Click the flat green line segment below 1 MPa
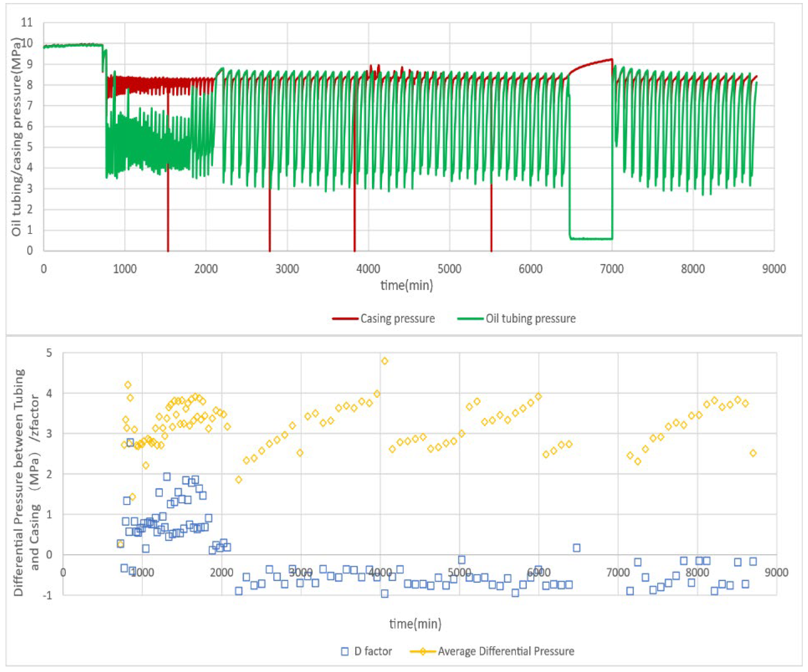 (591, 239)
